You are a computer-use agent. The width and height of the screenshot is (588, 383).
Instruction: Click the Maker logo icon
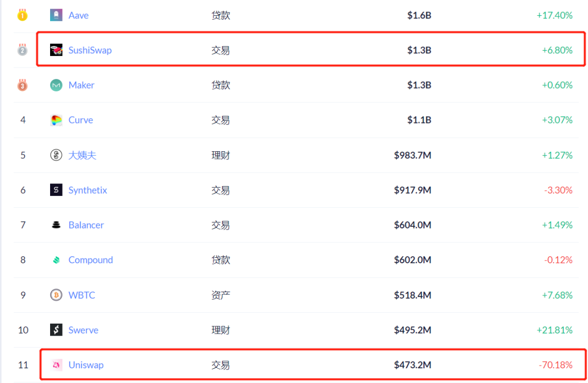(x=56, y=85)
